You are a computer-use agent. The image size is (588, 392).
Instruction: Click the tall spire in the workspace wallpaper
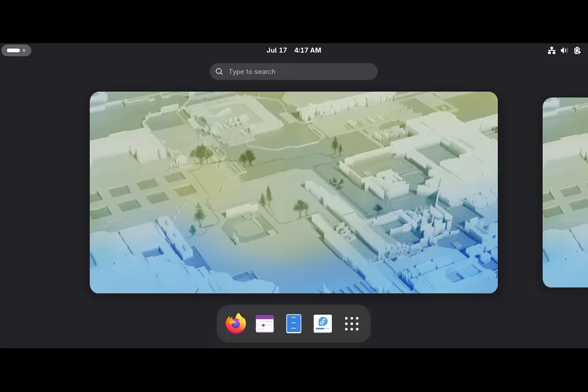[x=438, y=193]
